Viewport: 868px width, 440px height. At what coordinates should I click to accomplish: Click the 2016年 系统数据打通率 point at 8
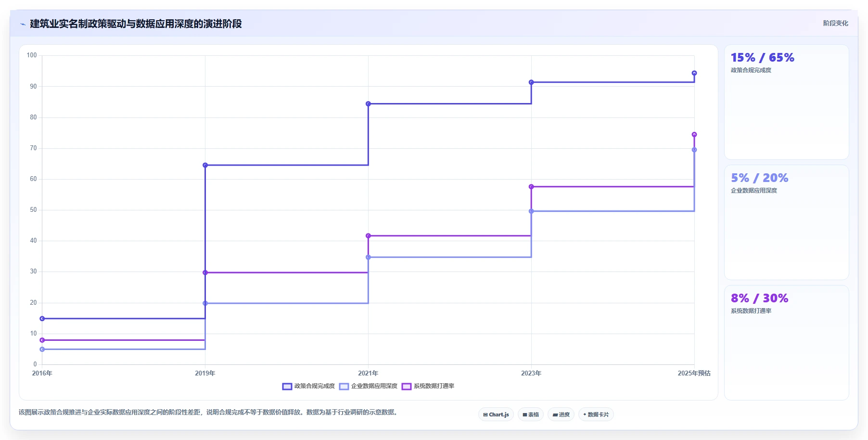(x=42, y=340)
